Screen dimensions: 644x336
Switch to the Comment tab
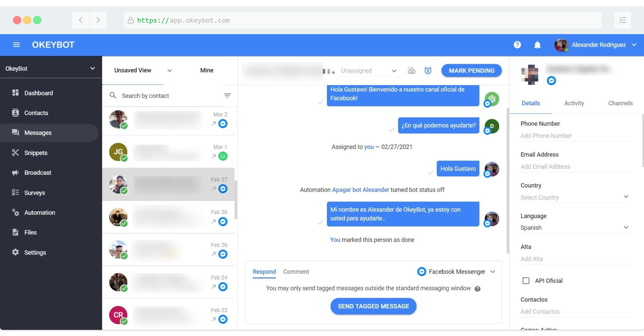(296, 272)
